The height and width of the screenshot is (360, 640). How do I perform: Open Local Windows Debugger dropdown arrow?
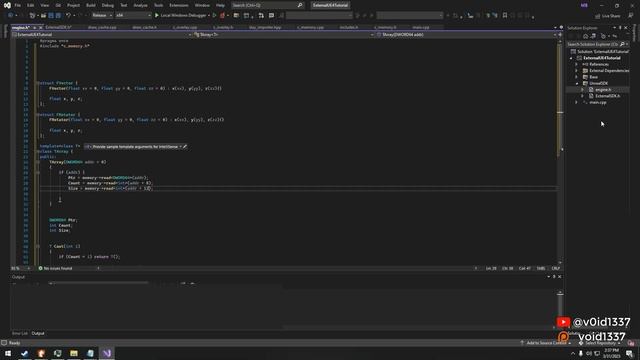pyautogui.click(x=209, y=16)
